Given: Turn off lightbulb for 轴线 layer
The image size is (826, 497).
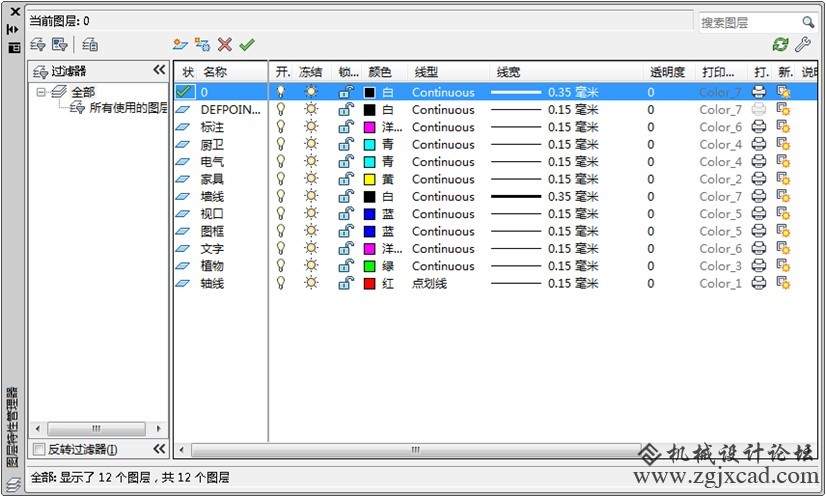Looking at the screenshot, I should click(x=281, y=284).
